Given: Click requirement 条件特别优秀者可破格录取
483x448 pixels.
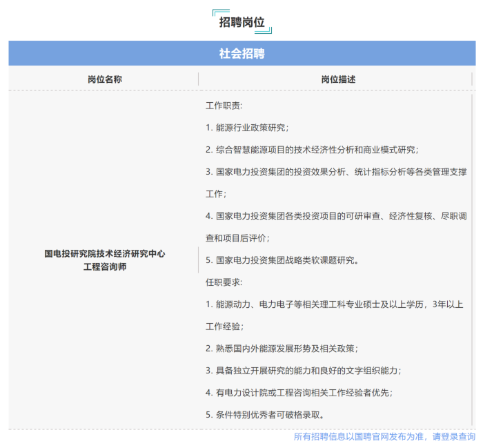Looking at the screenshot, I should tap(264, 415).
